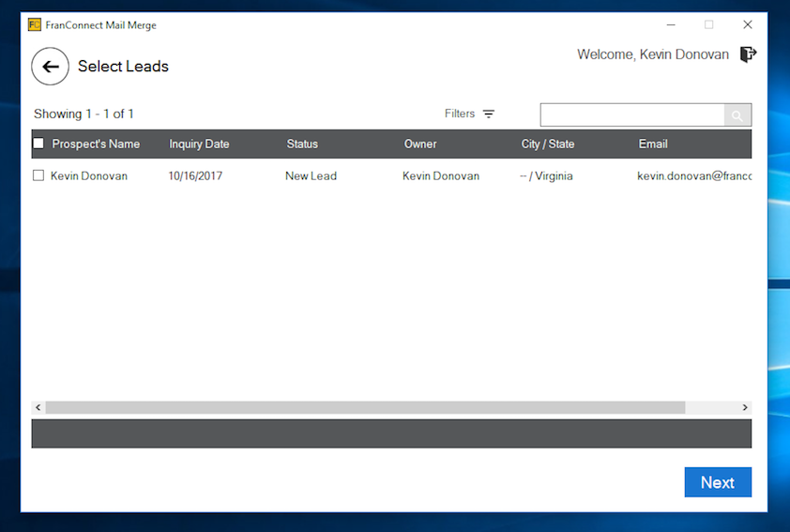Click the owner Kevin Donovan cell
Screen dimensions: 790x532
(x=441, y=175)
